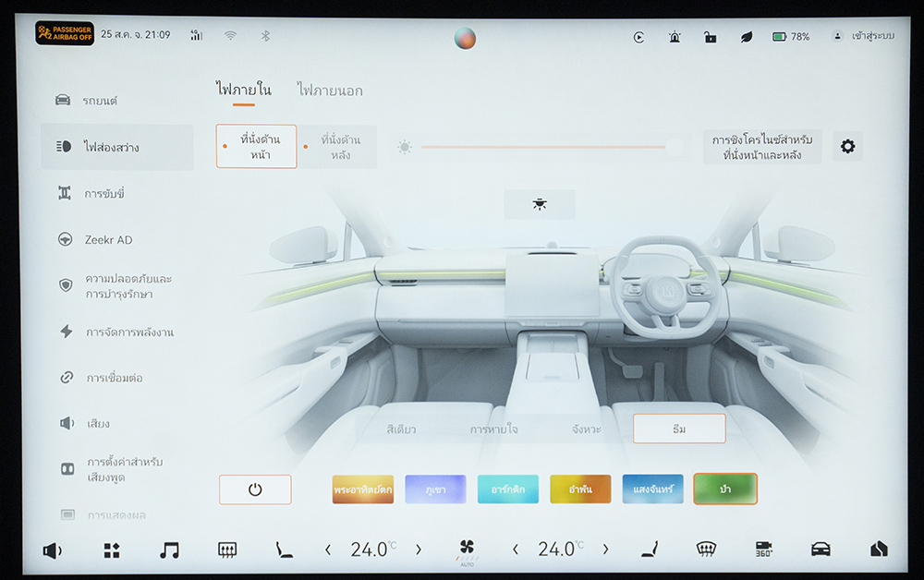
Task: Open the music player icon
Action: 169,550
